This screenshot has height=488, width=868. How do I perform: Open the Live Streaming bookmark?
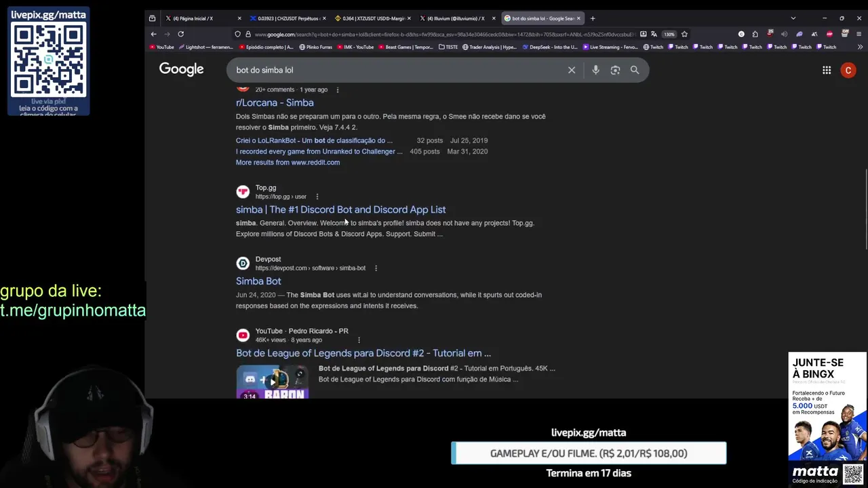point(610,47)
